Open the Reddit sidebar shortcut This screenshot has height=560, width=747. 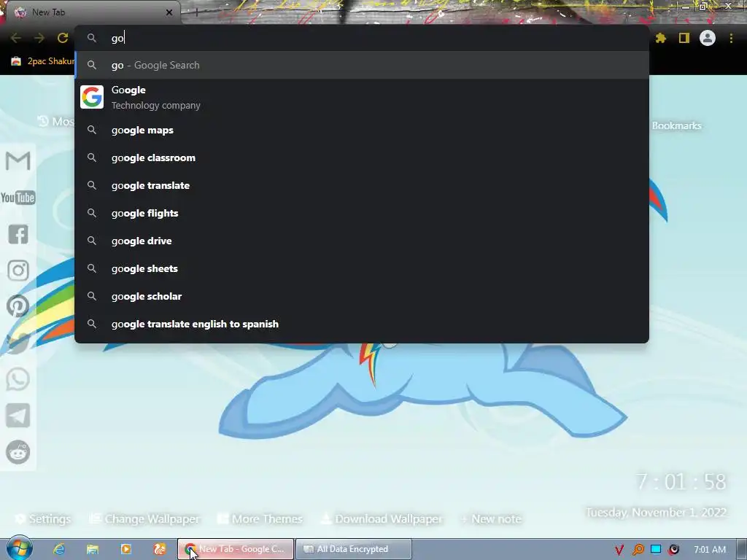point(18,452)
